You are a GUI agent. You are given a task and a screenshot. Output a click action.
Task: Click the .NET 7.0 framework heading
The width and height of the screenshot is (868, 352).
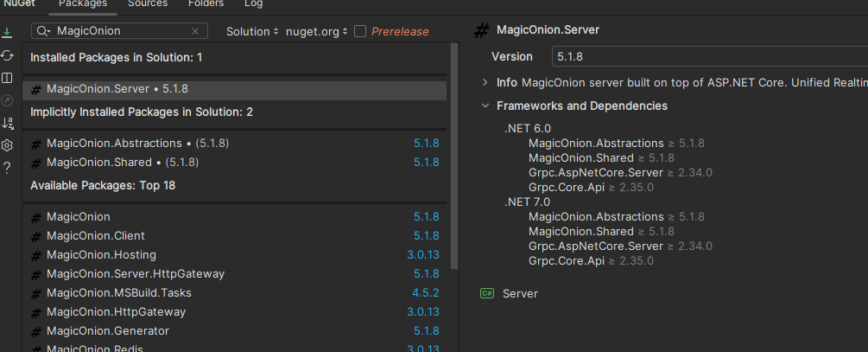[x=528, y=202]
